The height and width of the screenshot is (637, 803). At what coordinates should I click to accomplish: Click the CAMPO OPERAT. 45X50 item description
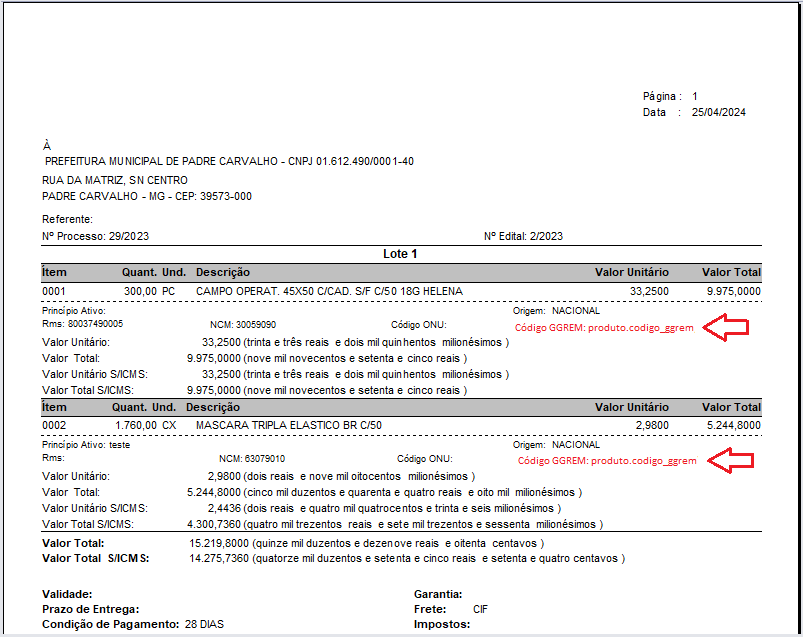pos(329,291)
